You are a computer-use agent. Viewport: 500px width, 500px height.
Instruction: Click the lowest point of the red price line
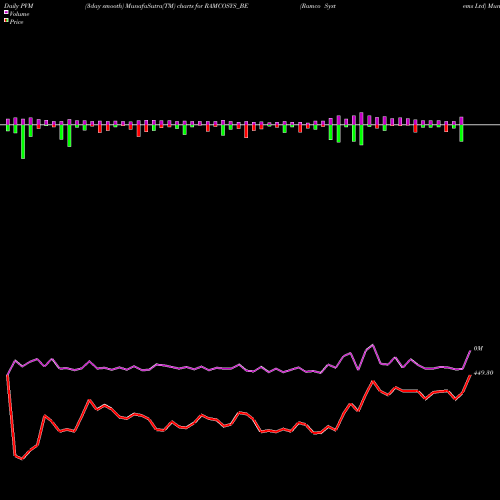[x=22, y=459]
